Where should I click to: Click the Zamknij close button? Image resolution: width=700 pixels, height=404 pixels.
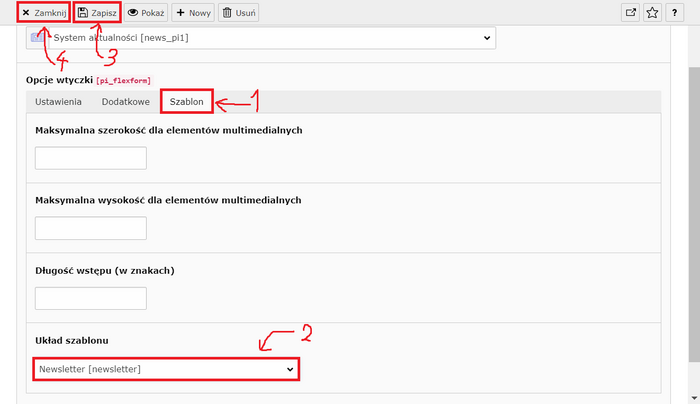43,13
